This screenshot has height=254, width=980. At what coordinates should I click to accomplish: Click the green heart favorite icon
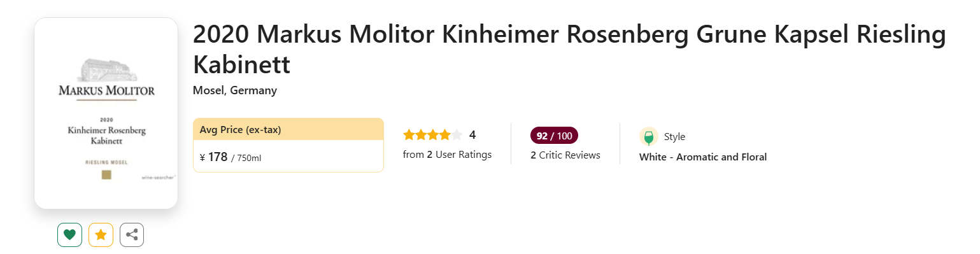(x=69, y=235)
